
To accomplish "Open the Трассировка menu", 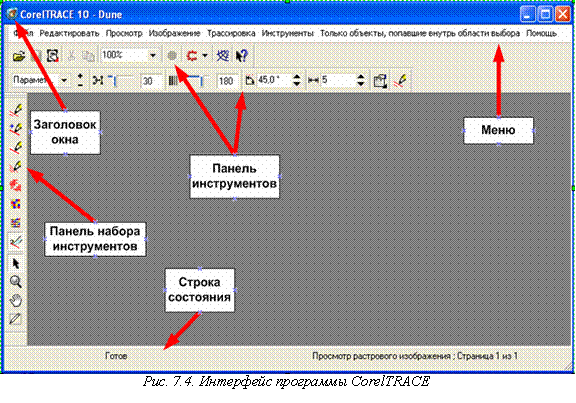I will (x=231, y=33).
